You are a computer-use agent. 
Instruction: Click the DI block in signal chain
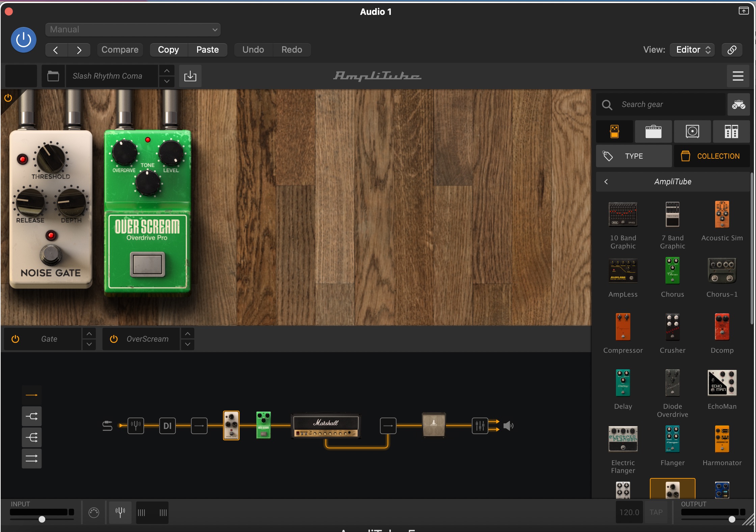(167, 426)
